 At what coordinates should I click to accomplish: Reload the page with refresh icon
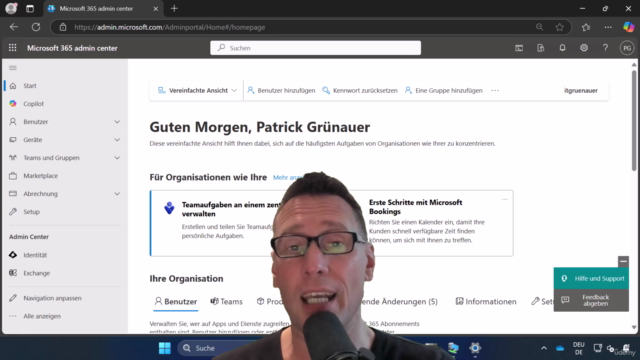[36, 27]
